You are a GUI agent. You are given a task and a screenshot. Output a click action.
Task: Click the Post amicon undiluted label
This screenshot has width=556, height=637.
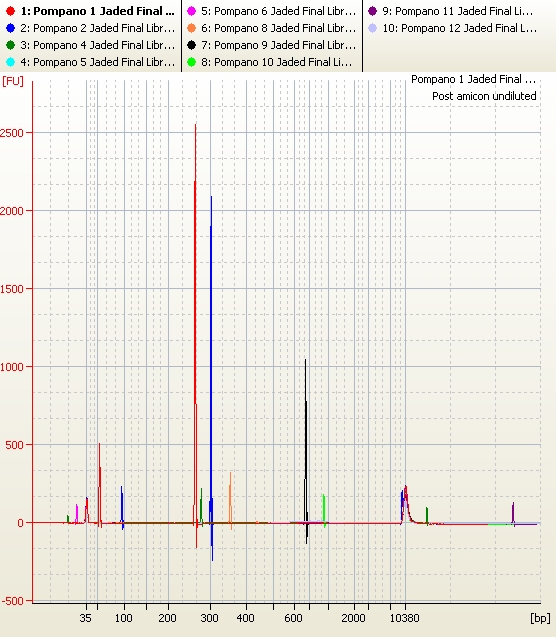click(x=484, y=96)
